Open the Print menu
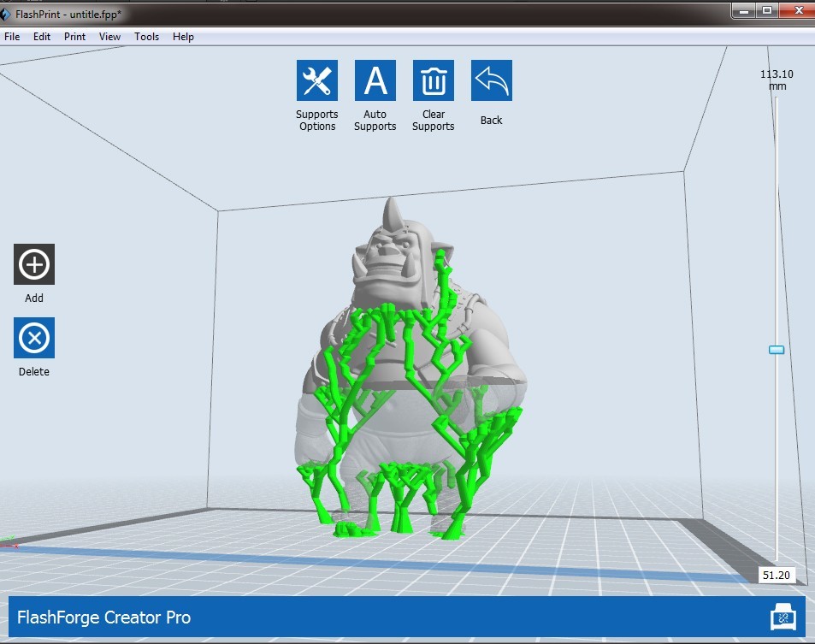 coord(75,37)
